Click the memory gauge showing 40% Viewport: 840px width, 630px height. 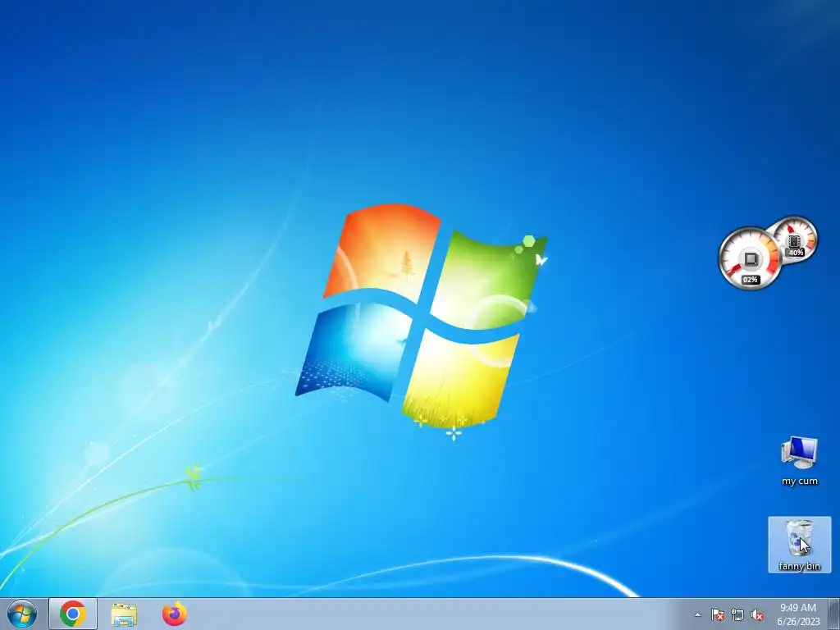click(x=795, y=240)
